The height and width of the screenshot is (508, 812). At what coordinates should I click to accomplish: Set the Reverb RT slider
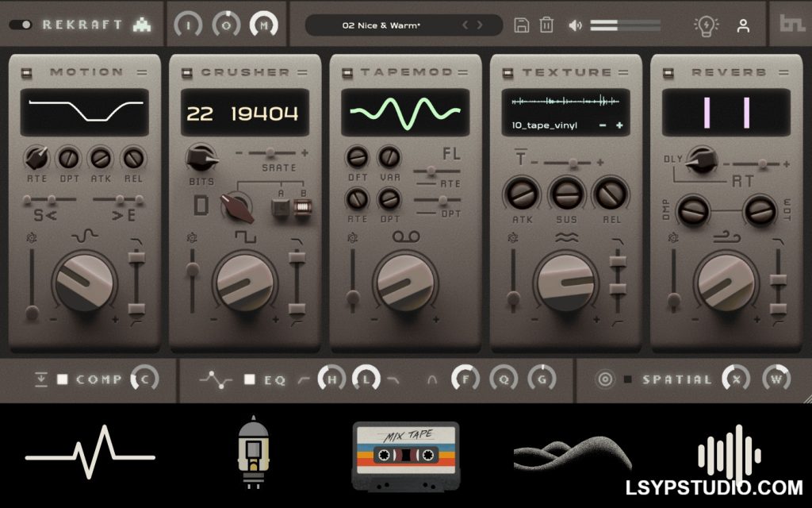click(756, 164)
